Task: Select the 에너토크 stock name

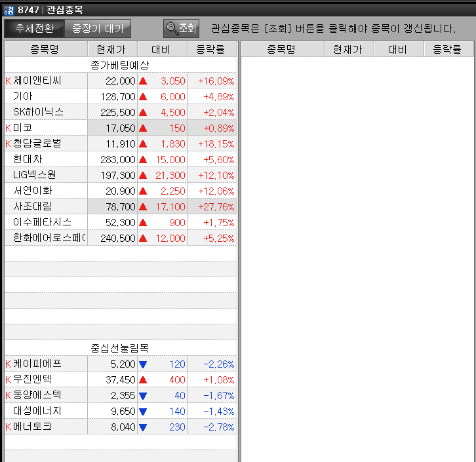Action: click(x=32, y=427)
